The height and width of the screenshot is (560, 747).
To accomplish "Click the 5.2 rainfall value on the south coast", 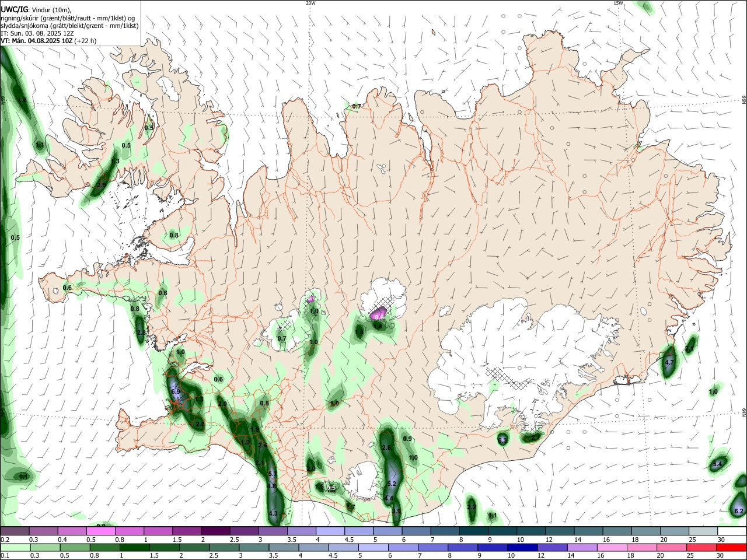I will tap(392, 484).
